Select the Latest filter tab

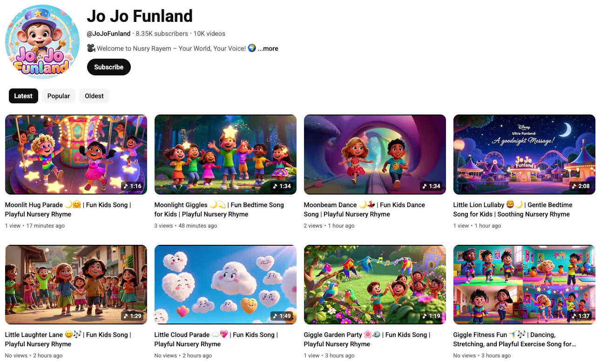tap(23, 96)
